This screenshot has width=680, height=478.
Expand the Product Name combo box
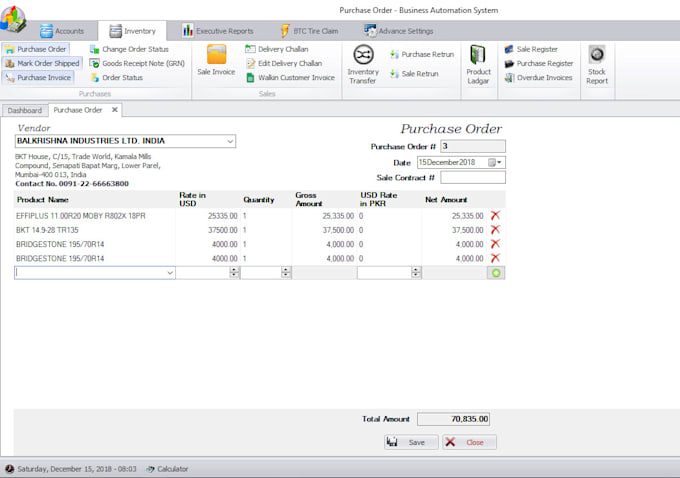click(x=169, y=272)
